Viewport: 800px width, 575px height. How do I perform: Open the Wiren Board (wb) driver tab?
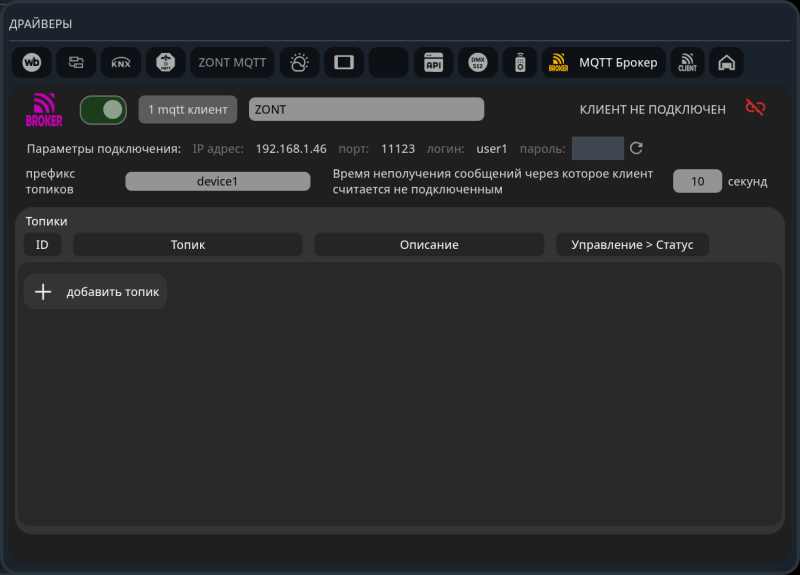pyautogui.click(x=32, y=62)
